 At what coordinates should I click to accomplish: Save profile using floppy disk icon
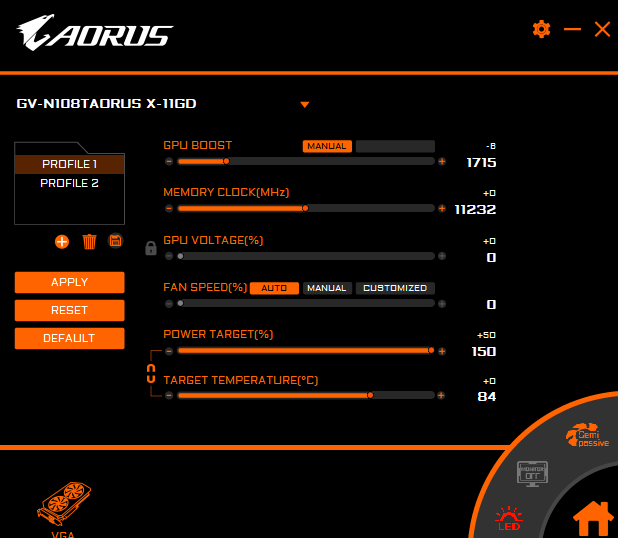coord(115,241)
